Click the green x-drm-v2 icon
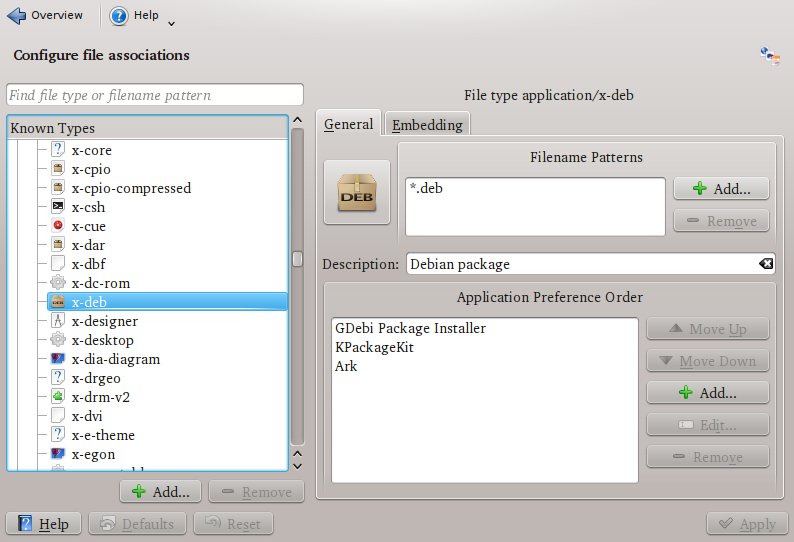794x542 pixels. coord(58,397)
